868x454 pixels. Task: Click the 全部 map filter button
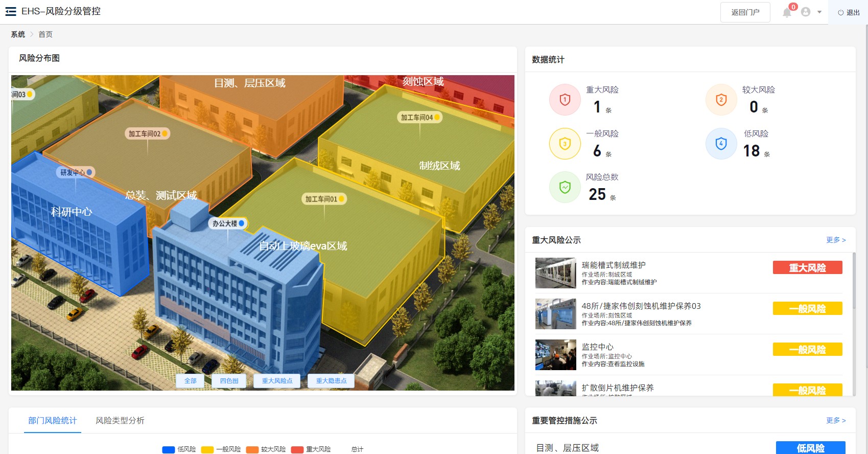point(190,381)
